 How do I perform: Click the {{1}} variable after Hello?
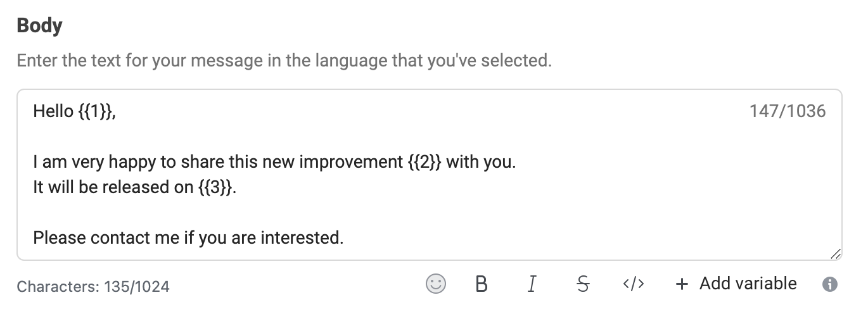coord(96,112)
